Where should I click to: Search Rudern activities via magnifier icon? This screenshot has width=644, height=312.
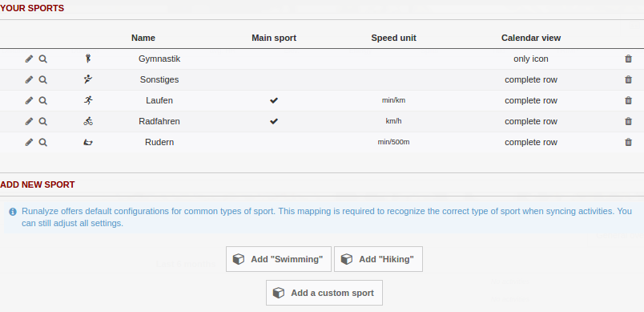click(x=42, y=142)
